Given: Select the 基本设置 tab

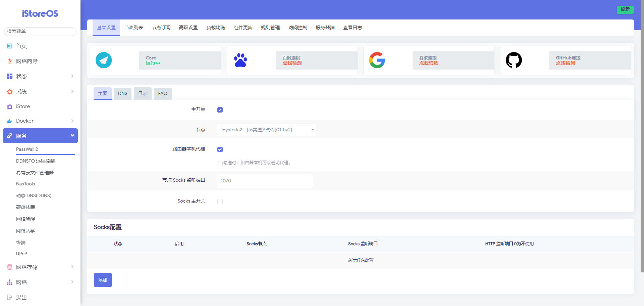Looking at the screenshot, I should [106, 28].
